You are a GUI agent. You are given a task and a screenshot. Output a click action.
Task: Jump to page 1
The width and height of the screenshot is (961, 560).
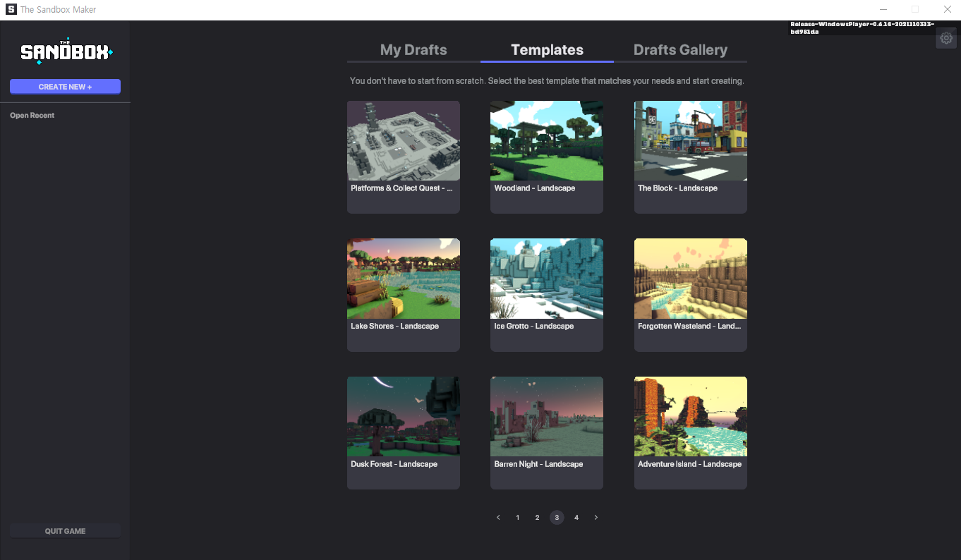[x=518, y=518]
